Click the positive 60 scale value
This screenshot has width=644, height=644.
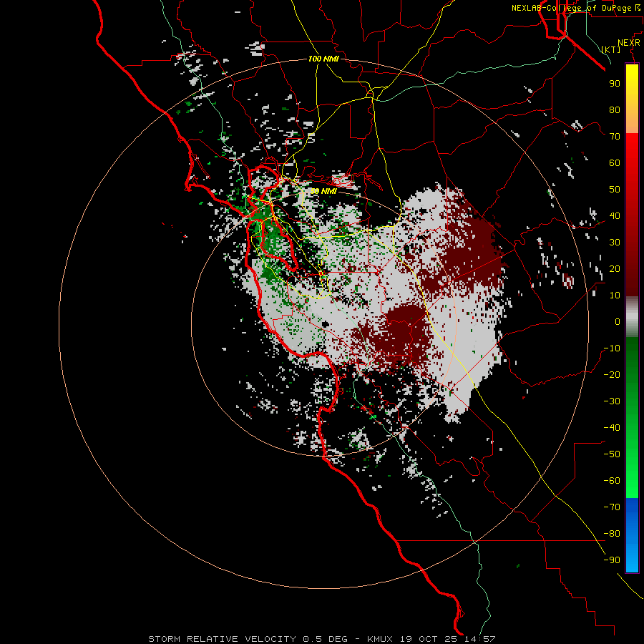click(615, 162)
